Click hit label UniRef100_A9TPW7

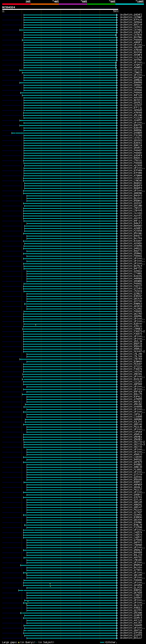coord(131,60)
